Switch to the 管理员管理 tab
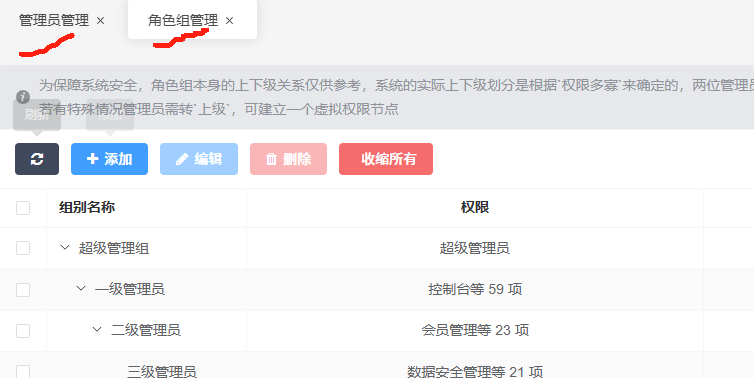754x378 pixels. (x=54, y=20)
